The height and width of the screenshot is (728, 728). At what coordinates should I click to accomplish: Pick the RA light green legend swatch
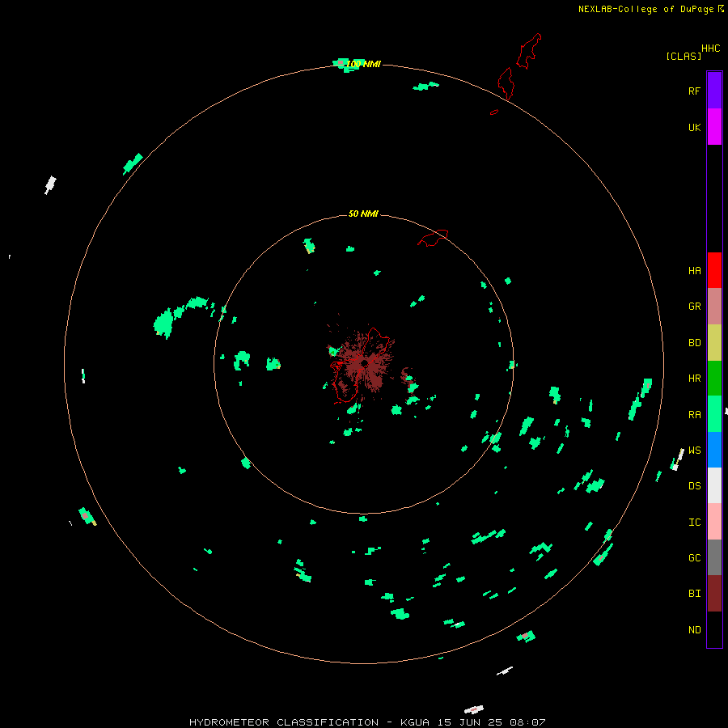click(714, 414)
